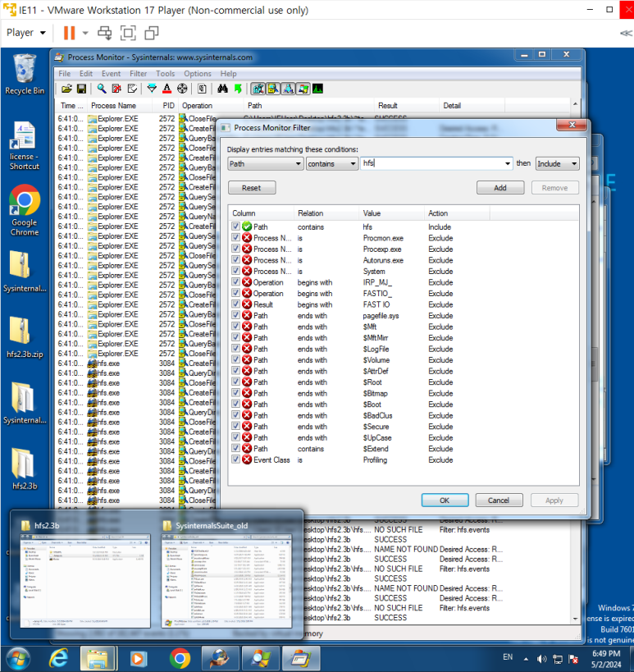634x672 pixels.
Task: Open the Event menu
Action: point(111,74)
